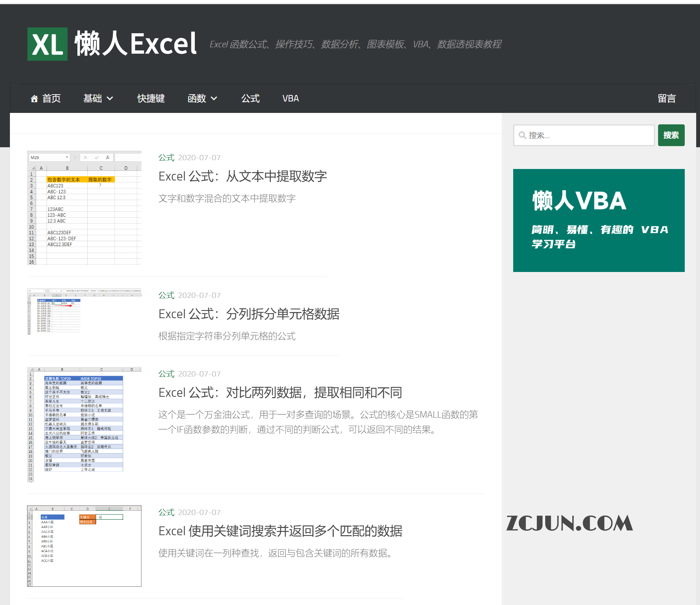Open the 懒人VBA green banner ad
Image resolution: width=700 pixels, height=605 pixels.
[599, 220]
